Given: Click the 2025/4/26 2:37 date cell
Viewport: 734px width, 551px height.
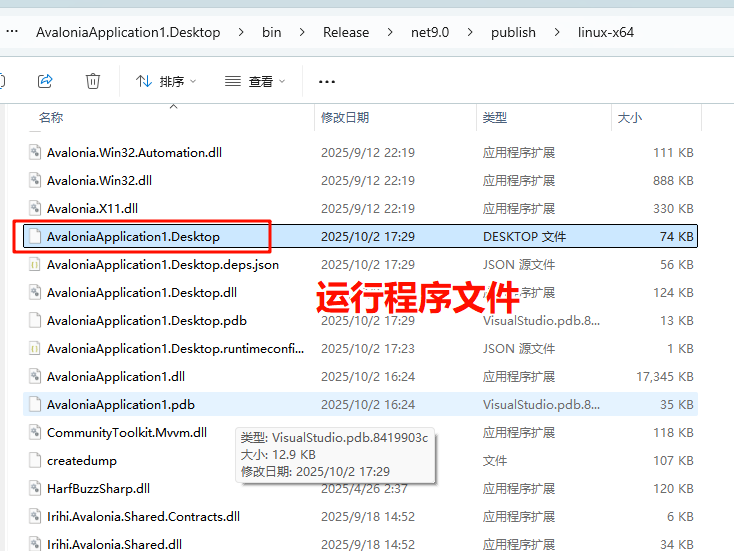Looking at the screenshot, I should pos(364,489).
